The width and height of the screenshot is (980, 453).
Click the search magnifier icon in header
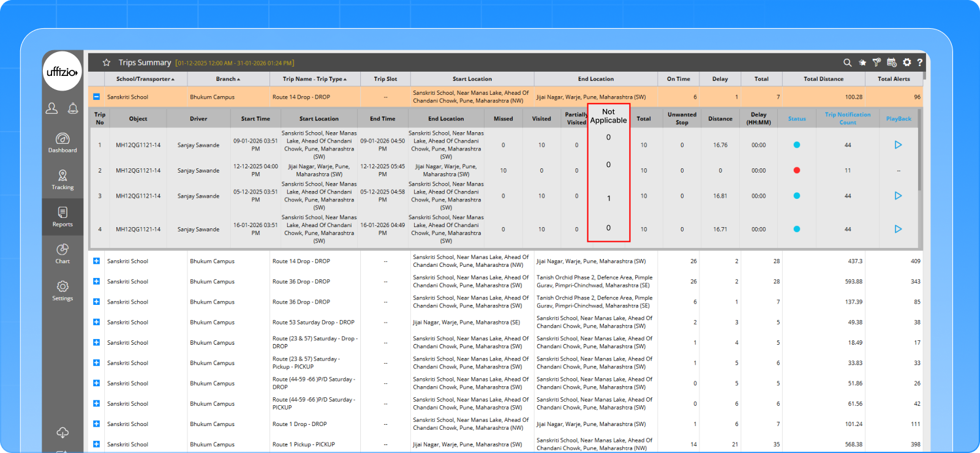pyautogui.click(x=847, y=62)
